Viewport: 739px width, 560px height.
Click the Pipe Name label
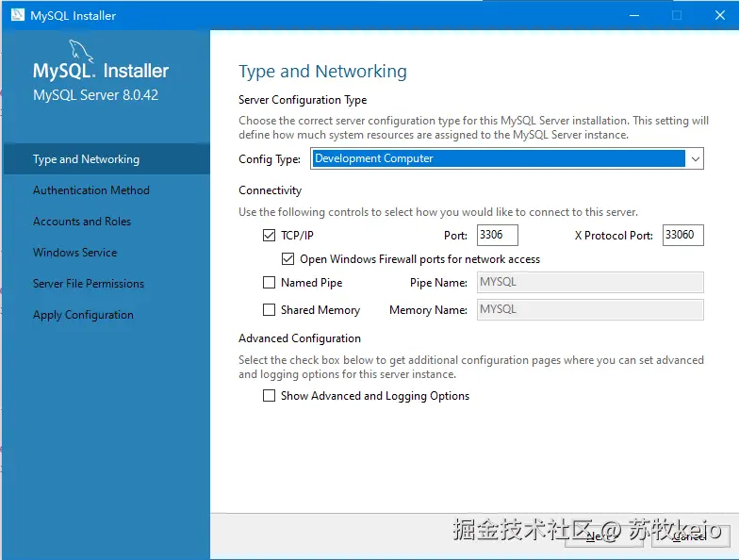point(438,283)
